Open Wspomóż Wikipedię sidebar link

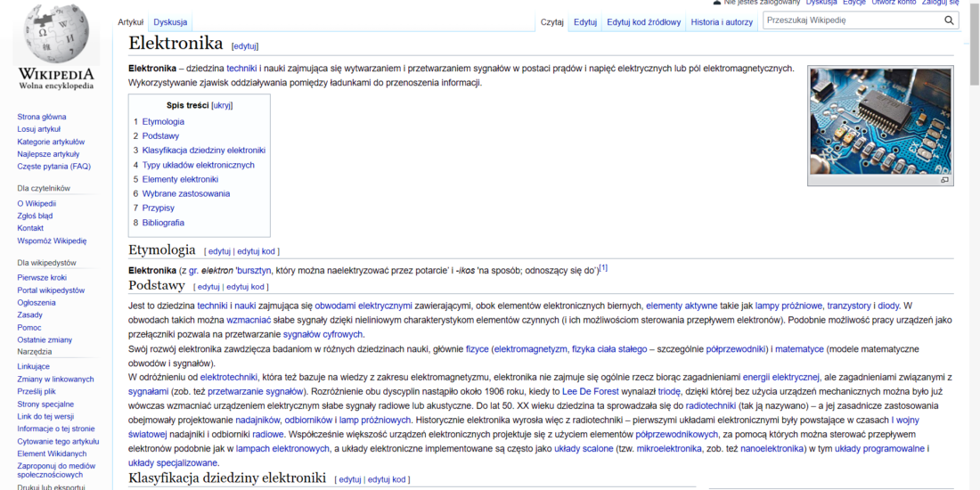52,241
